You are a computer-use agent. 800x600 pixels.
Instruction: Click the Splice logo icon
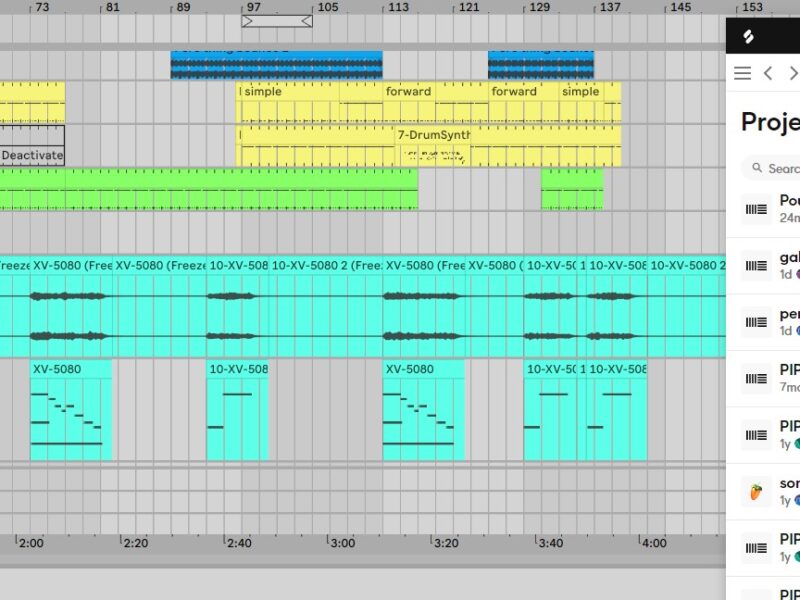(748, 37)
